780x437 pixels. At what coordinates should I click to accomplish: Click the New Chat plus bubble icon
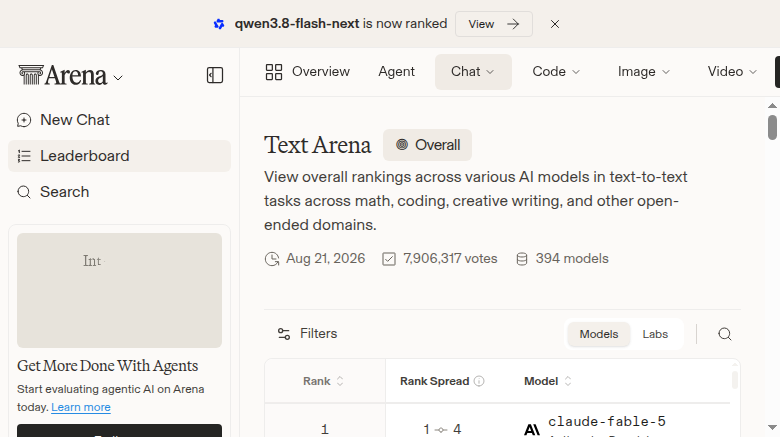24,120
